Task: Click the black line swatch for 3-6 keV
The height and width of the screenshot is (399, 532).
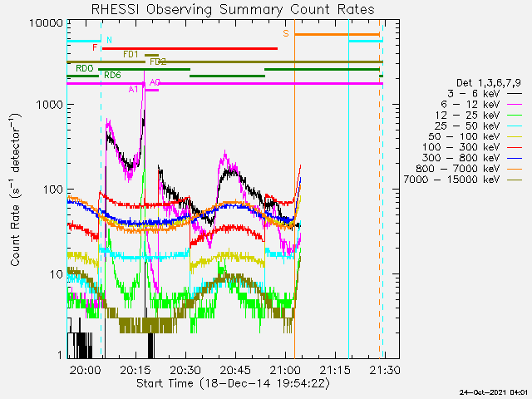Action: click(x=515, y=94)
